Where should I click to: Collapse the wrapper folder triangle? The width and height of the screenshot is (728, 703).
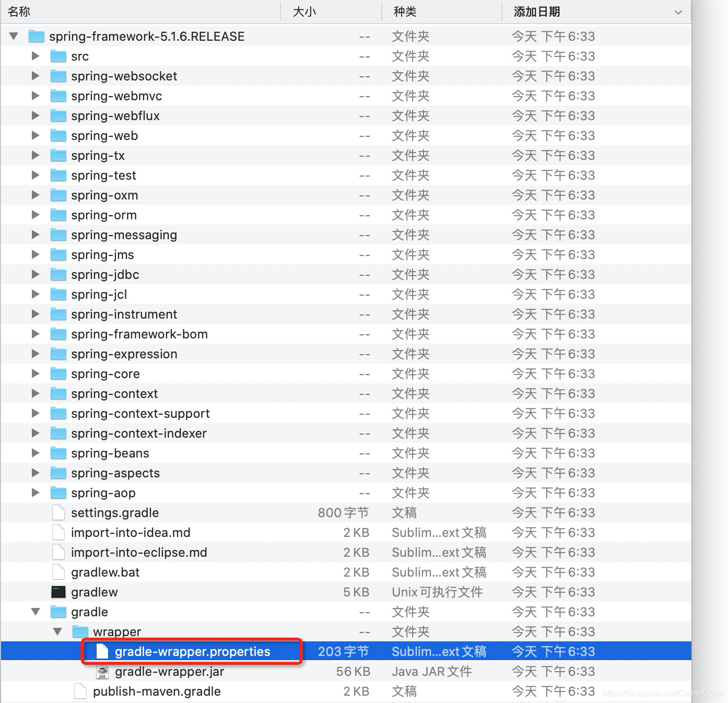57,631
